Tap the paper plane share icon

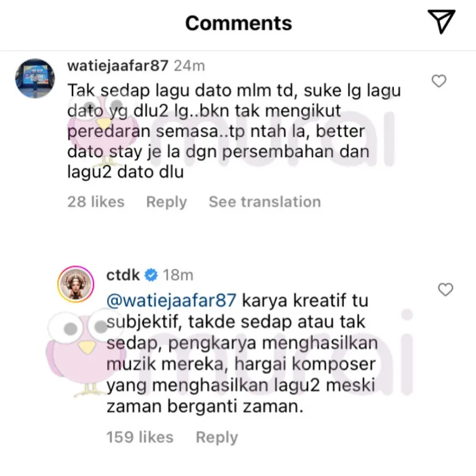pos(441,21)
